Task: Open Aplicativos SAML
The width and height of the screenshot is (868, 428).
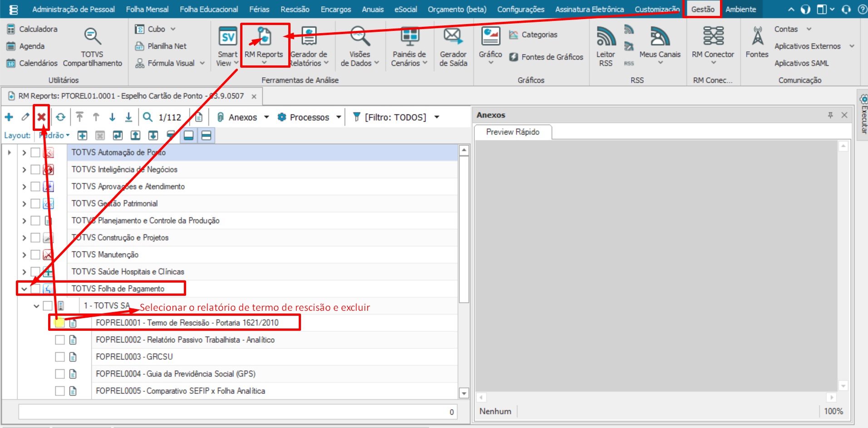Action: (801, 63)
